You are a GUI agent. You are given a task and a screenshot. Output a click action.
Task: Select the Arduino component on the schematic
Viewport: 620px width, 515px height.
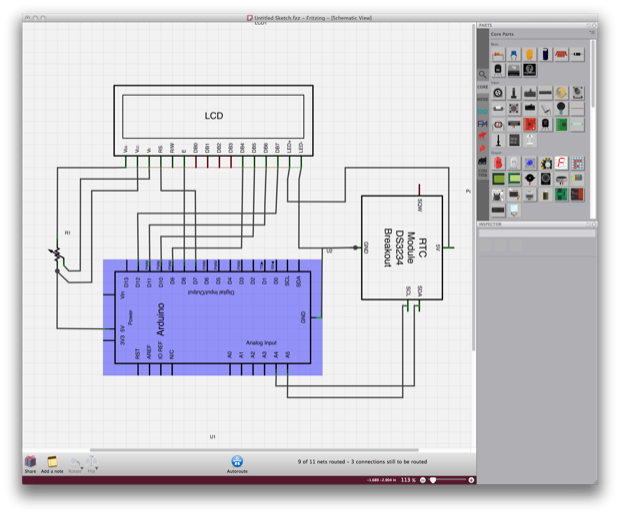[213, 317]
